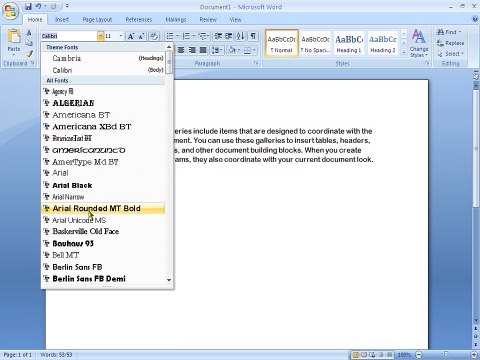480x360 pixels.
Task: Choose Calibri body theme font
Action: coord(103,70)
